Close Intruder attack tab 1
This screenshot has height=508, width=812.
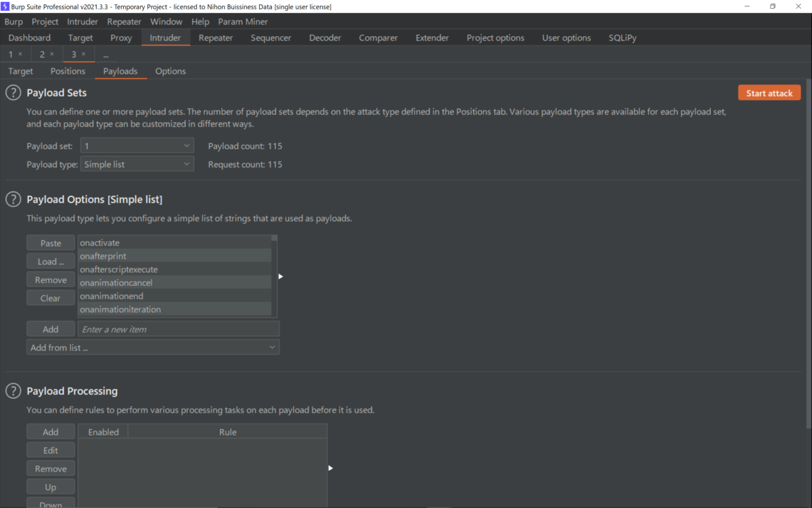(x=20, y=54)
